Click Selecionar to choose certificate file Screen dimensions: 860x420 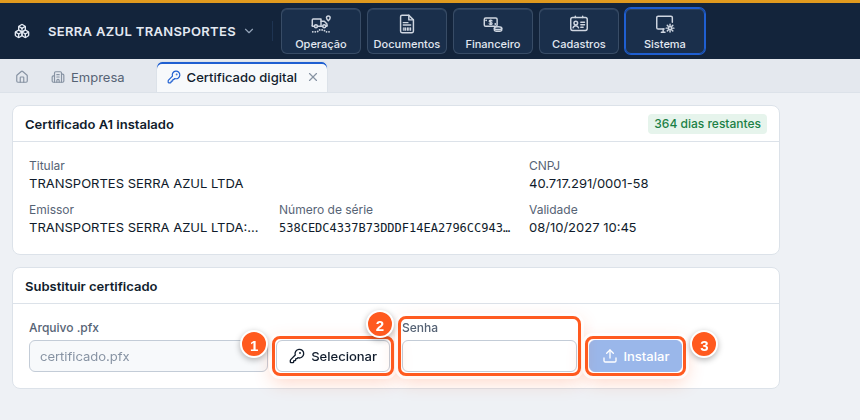[x=333, y=356]
